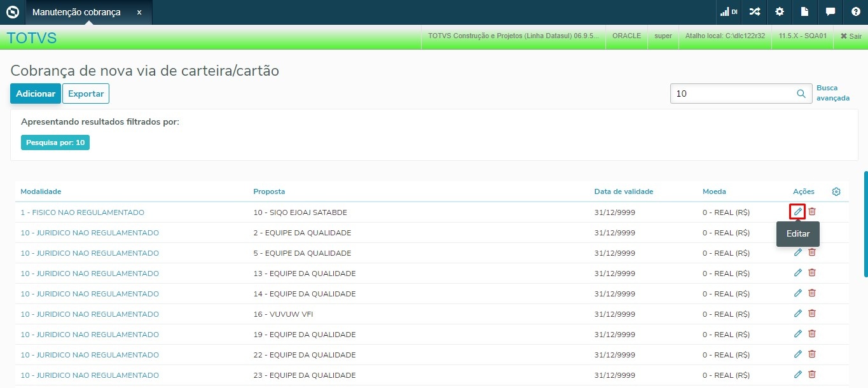Click the Adicionar button
Viewport: 868px width, 388px height.
click(36, 94)
